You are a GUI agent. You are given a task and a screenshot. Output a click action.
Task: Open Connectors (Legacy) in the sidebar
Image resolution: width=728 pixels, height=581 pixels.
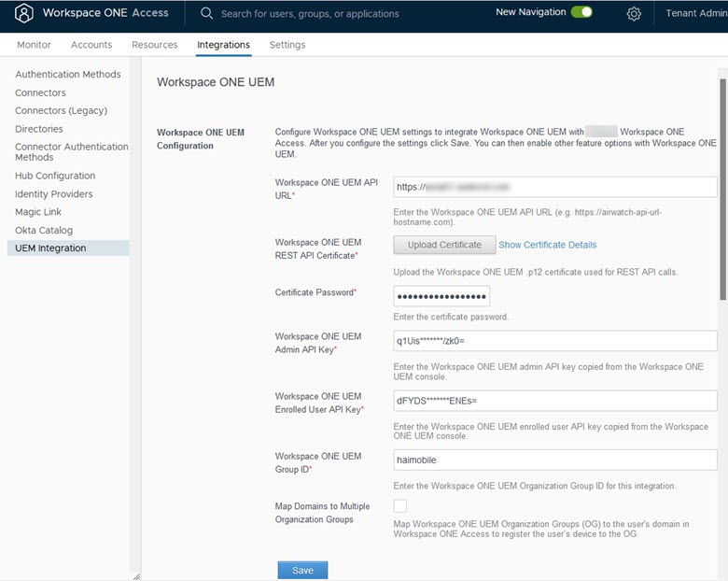coord(62,110)
